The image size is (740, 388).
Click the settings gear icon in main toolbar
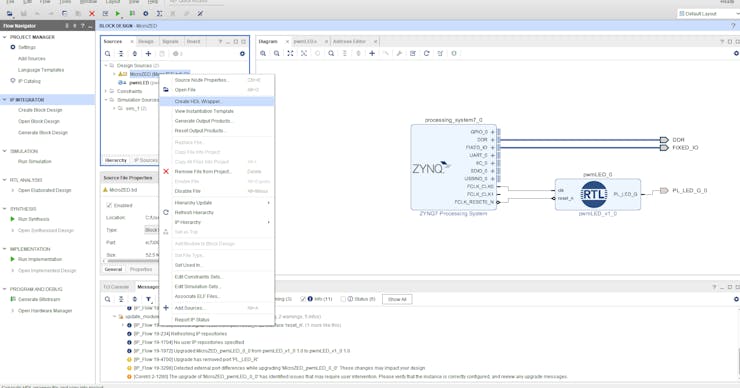[x=146, y=14]
